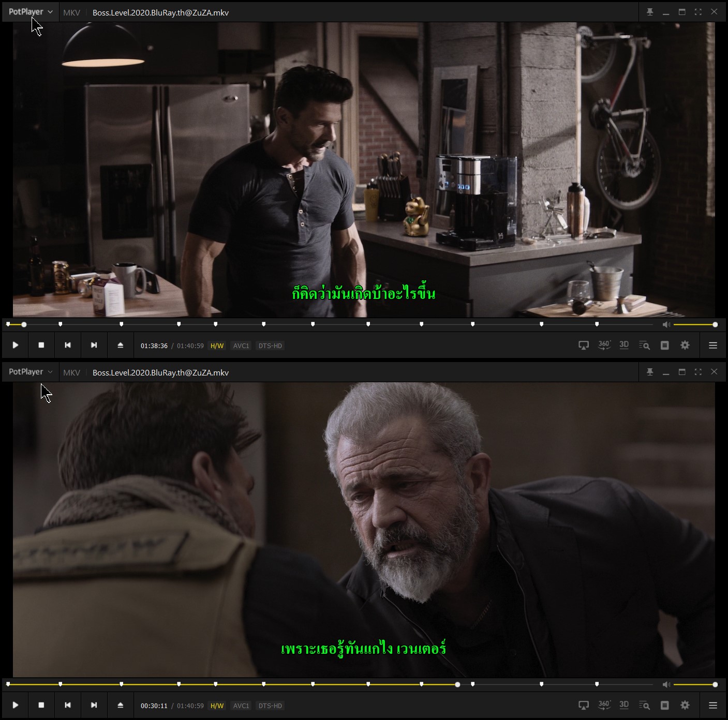Go to next file in top player
The width and height of the screenshot is (728, 720).
tap(94, 345)
